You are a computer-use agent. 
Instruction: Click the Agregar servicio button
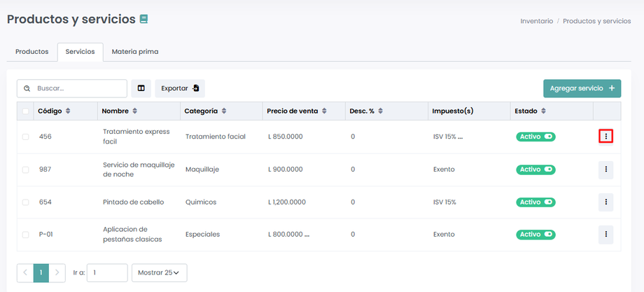(x=582, y=88)
